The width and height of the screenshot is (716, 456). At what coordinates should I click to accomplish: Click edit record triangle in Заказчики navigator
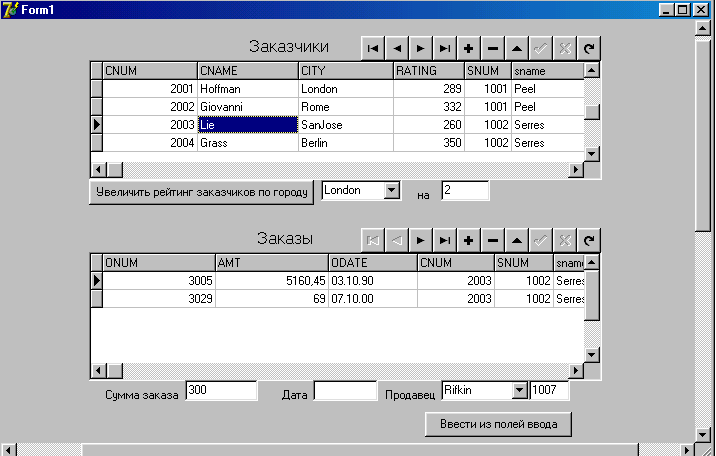click(x=516, y=48)
